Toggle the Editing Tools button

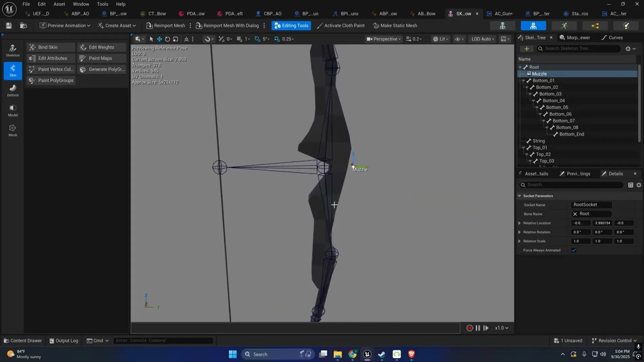[x=291, y=25]
